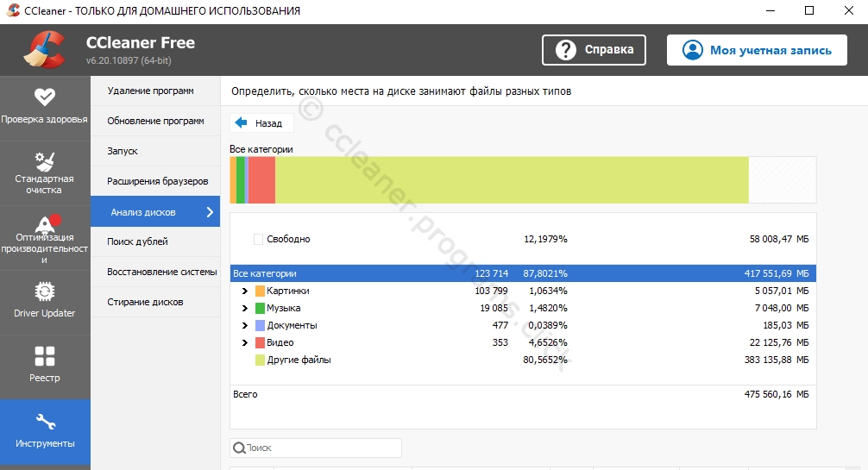Open the Registry grid icon

point(45,356)
